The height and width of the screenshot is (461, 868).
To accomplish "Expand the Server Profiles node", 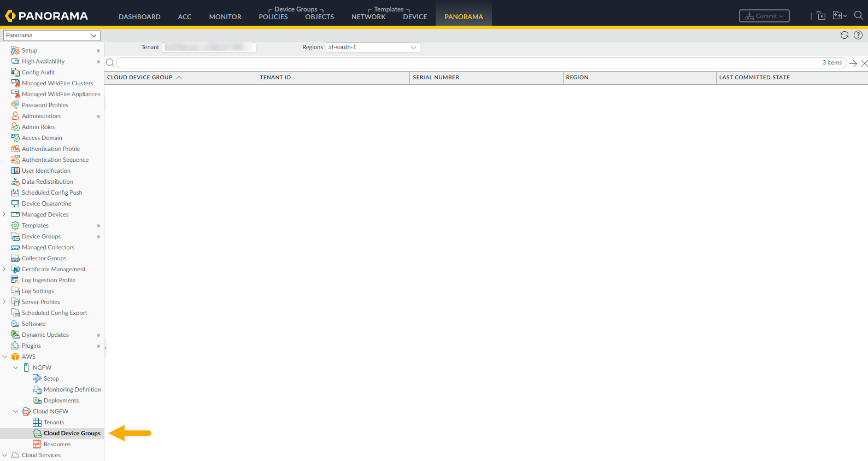I will (4, 302).
